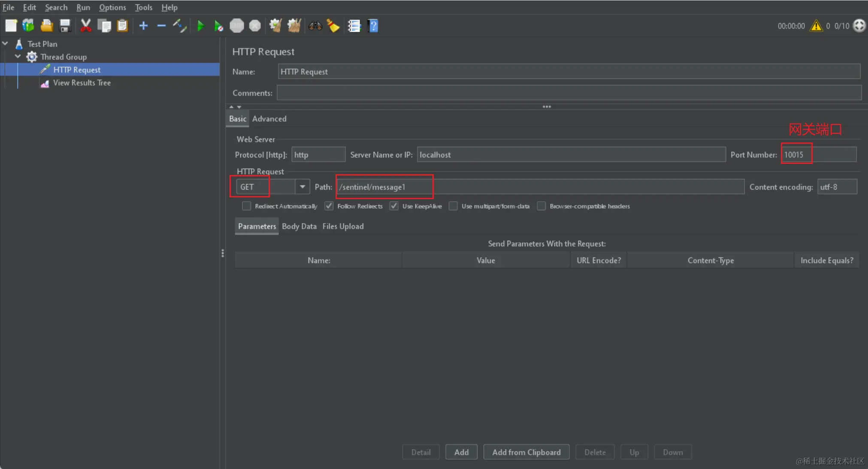868x469 pixels.
Task: Open the Options menu
Action: [112, 7]
